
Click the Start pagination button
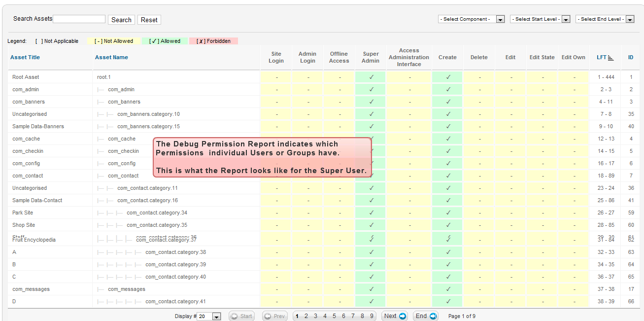[241, 316]
